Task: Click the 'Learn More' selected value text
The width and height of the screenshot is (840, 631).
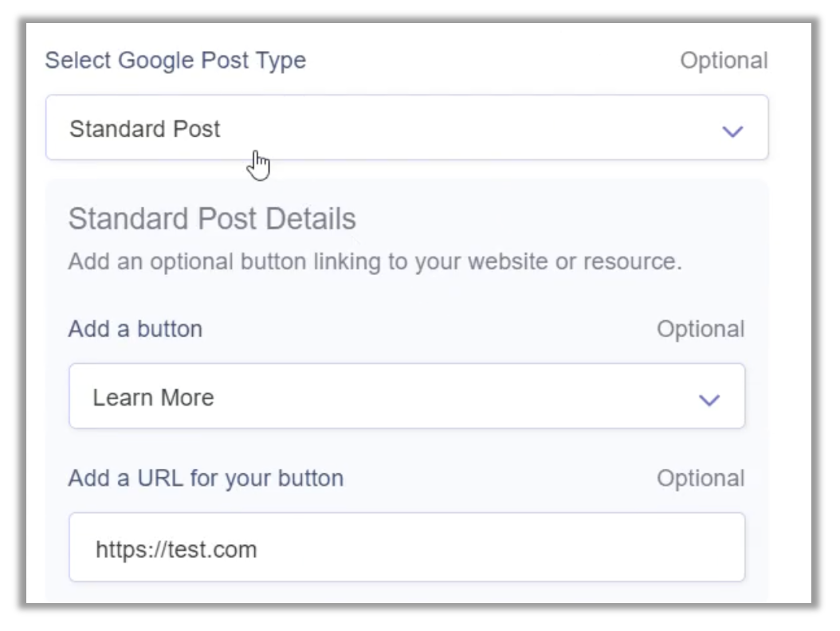Action: [153, 398]
